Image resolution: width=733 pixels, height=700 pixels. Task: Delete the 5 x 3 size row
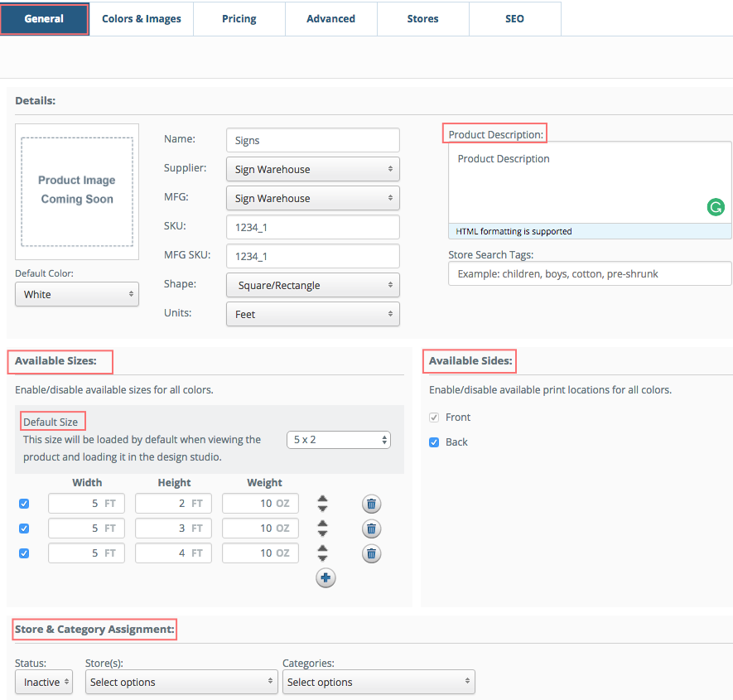click(x=371, y=529)
